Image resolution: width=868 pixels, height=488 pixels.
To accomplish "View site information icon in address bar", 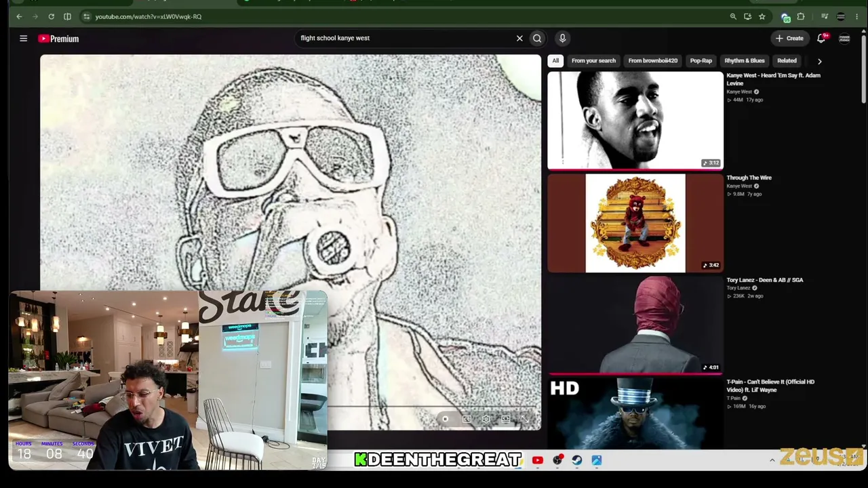I will pyautogui.click(x=86, y=16).
